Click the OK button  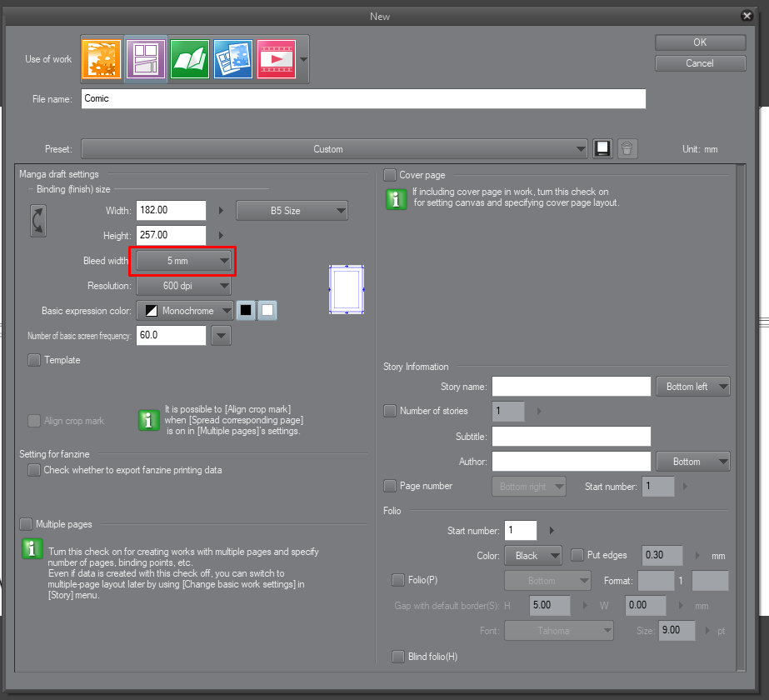[700, 42]
